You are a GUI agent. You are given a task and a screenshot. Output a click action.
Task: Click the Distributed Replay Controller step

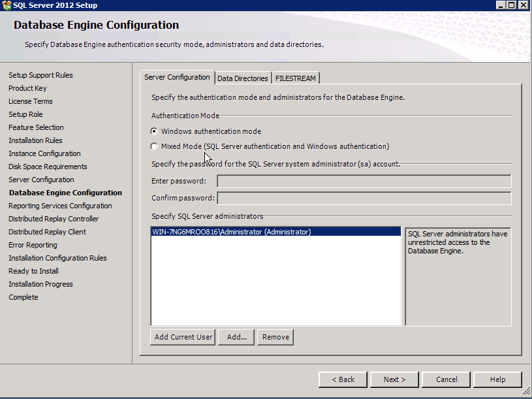54,219
